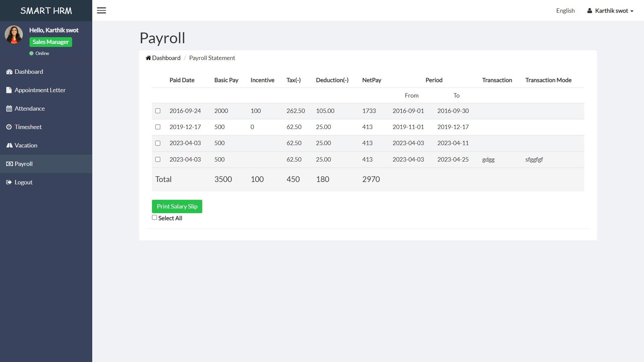Click the Vacation road icon
Image resolution: width=644 pixels, height=362 pixels.
[x=9, y=145]
